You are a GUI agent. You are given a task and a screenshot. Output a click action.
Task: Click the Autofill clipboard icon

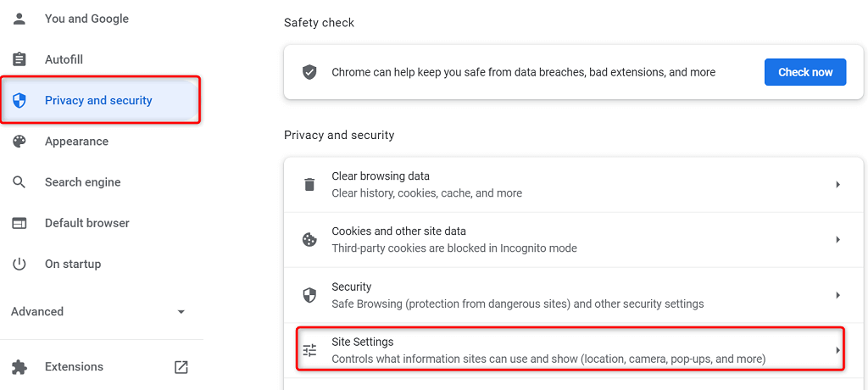pyautogui.click(x=19, y=59)
